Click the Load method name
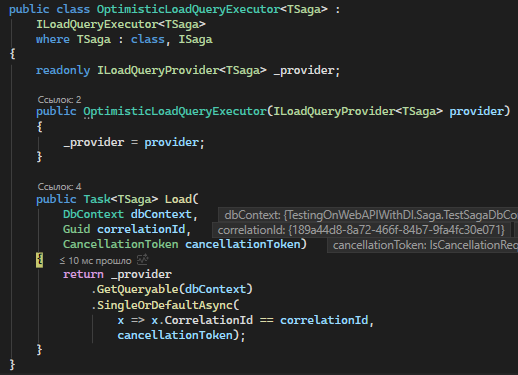Viewport: 518px width, 375px height. (x=178, y=199)
